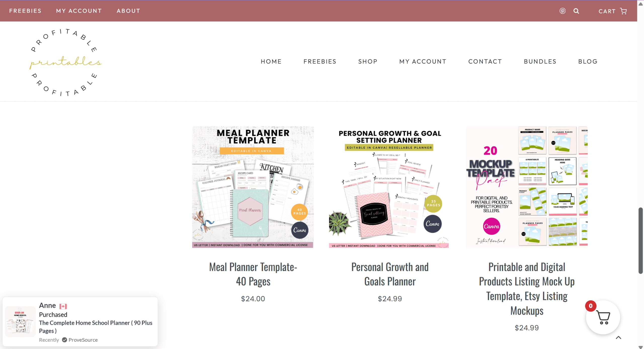This screenshot has height=349, width=644.
Task: Open the Pinterest icon in top bar
Action: tap(562, 11)
